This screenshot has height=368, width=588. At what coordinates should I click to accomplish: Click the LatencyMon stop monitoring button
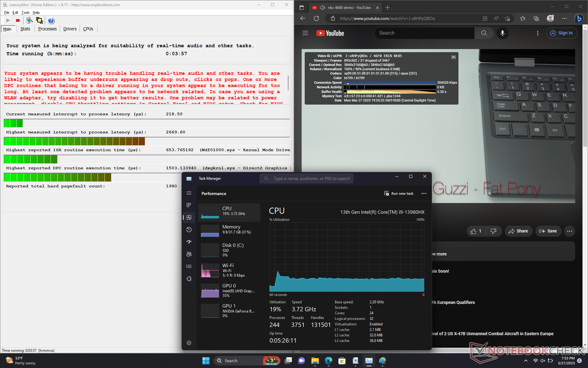18,21
